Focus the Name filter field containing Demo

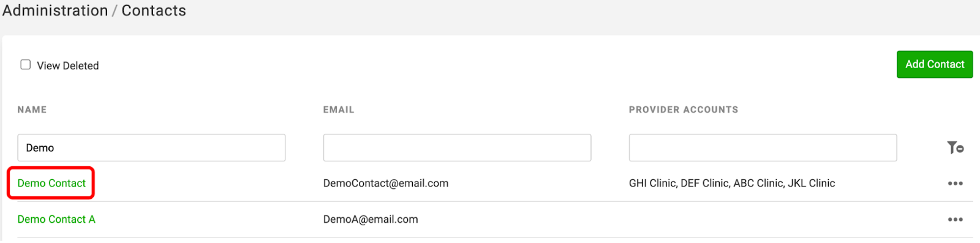pyautogui.click(x=151, y=148)
